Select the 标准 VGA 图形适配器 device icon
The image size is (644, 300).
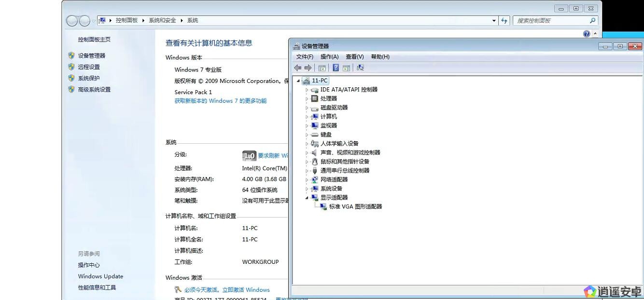[323, 206]
